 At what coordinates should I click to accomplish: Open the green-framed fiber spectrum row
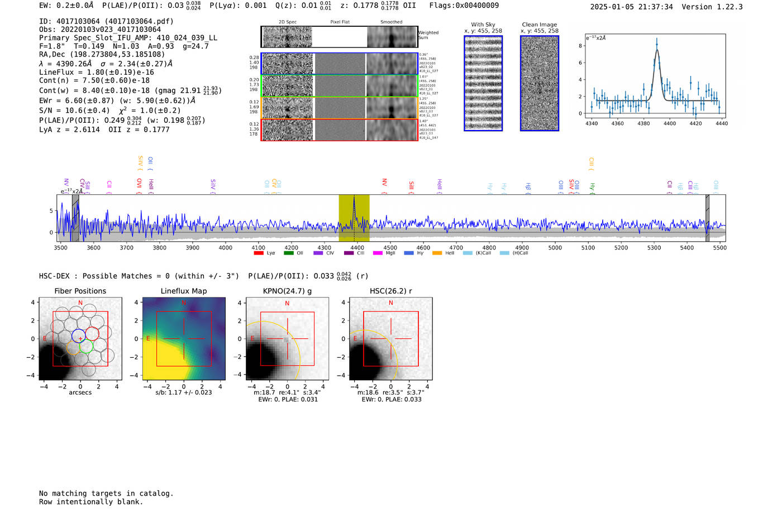(339, 86)
